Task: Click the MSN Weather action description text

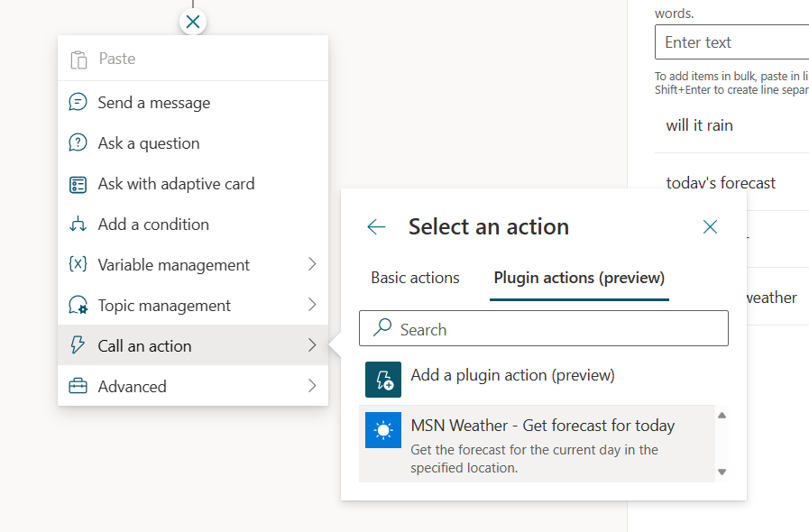Action: click(x=534, y=459)
